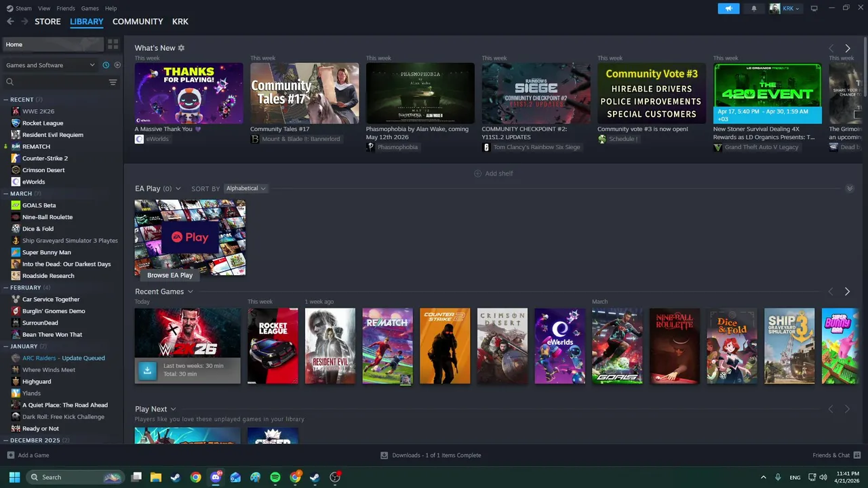Go back with the left arrow

tap(10, 22)
